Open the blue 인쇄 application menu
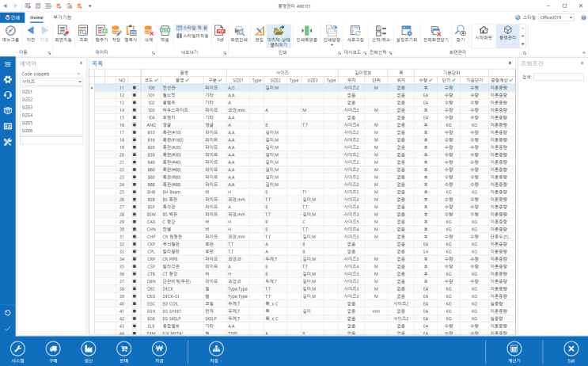Screen dimensions: 588x366 pos(13,17)
